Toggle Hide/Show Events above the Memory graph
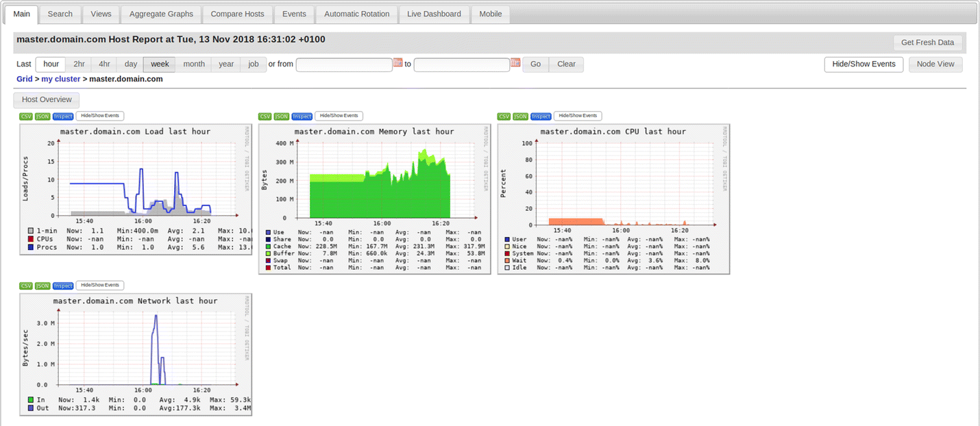Screen dimensions: 980x426 tap(339, 116)
